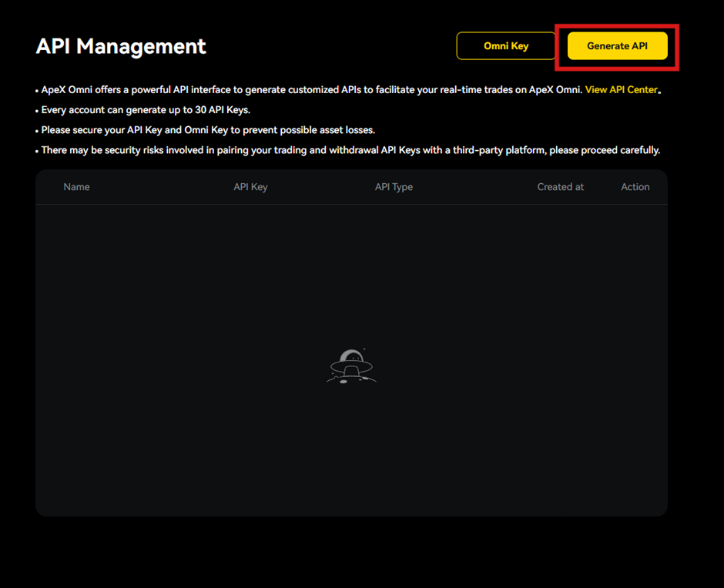Open the Omni Key button
724x588 pixels.
coord(506,45)
